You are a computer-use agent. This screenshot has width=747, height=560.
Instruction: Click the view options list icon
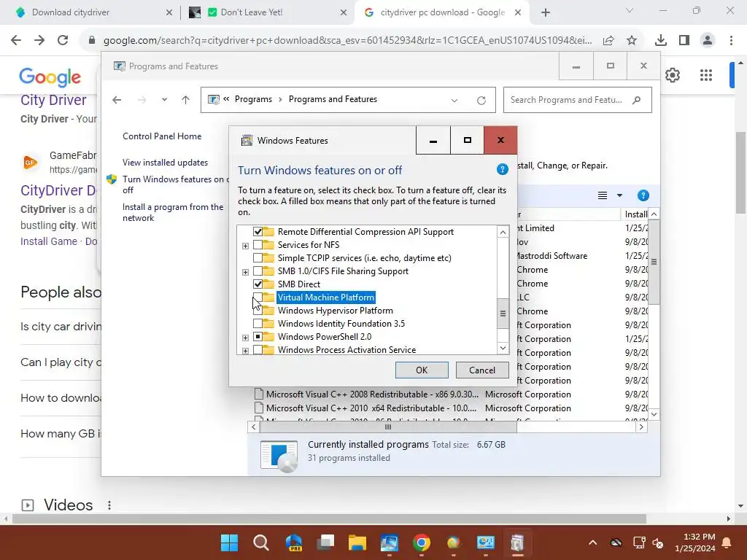click(x=602, y=195)
